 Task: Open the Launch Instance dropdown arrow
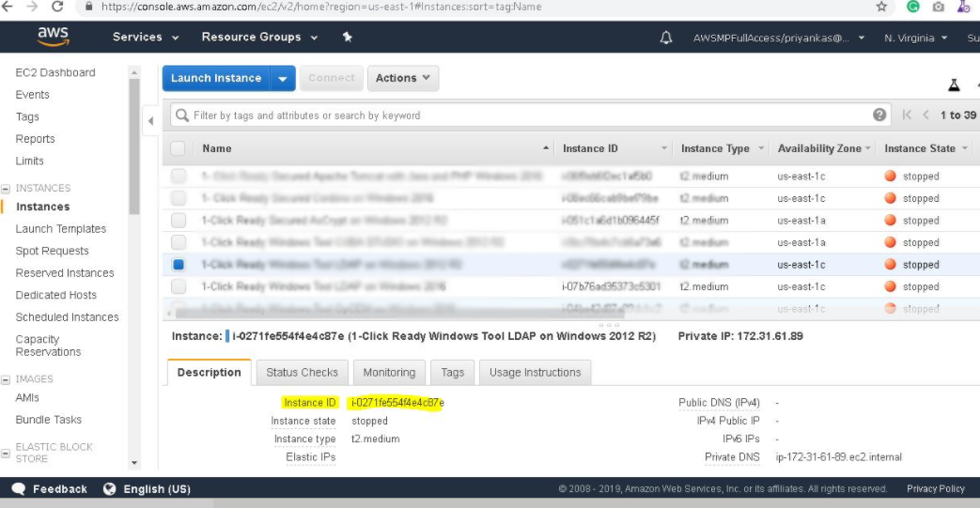[x=283, y=79]
